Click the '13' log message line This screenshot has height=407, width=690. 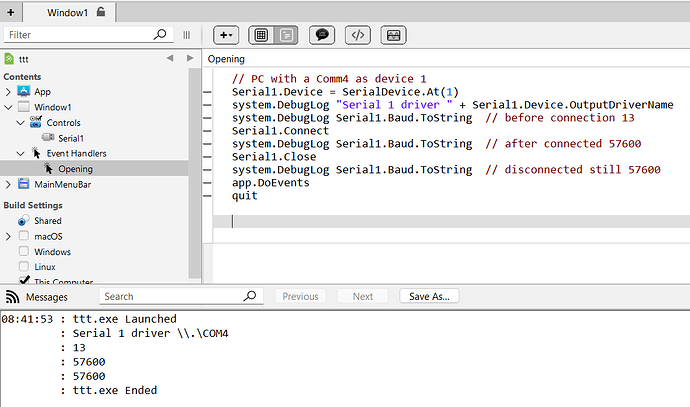[x=79, y=348]
